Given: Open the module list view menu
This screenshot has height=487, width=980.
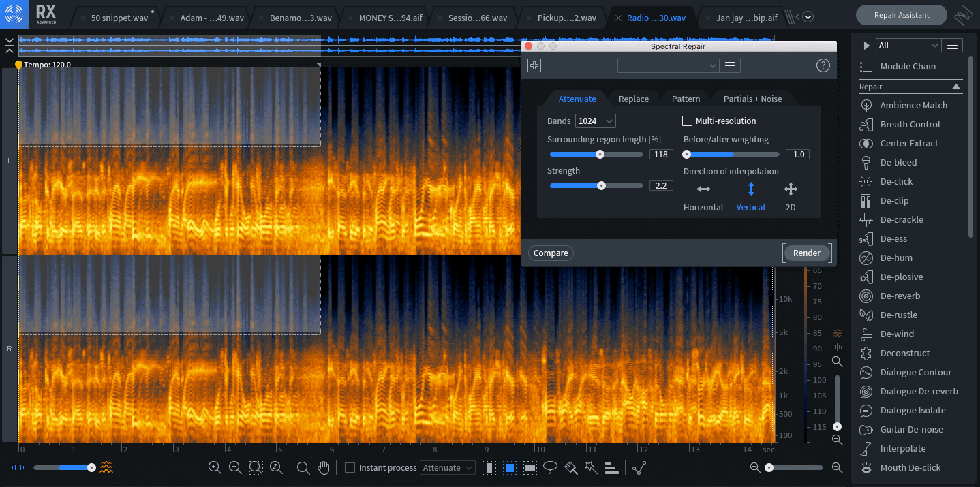Looking at the screenshot, I should click(x=953, y=46).
